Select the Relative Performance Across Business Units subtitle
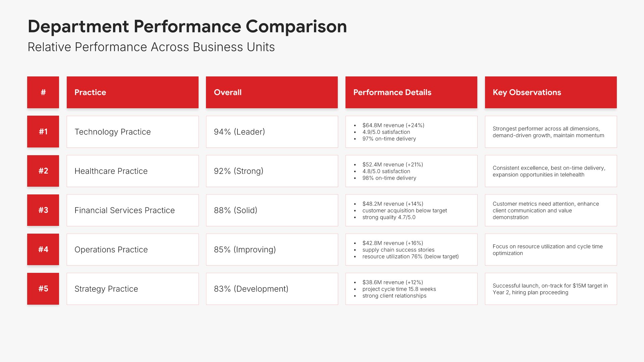Viewport: 644px width, 362px height. click(x=151, y=47)
